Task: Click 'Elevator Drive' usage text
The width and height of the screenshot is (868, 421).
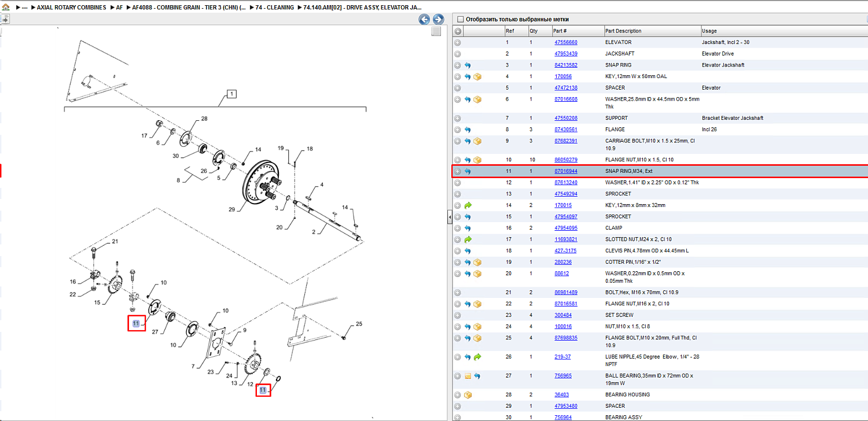Action: coord(718,54)
